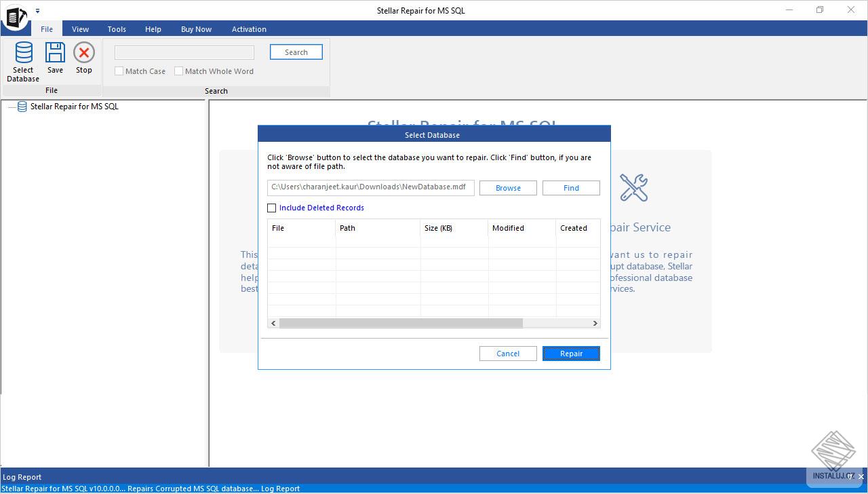The width and height of the screenshot is (868, 494).
Task: Click the Include Deleted Records label text
Action: 321,208
